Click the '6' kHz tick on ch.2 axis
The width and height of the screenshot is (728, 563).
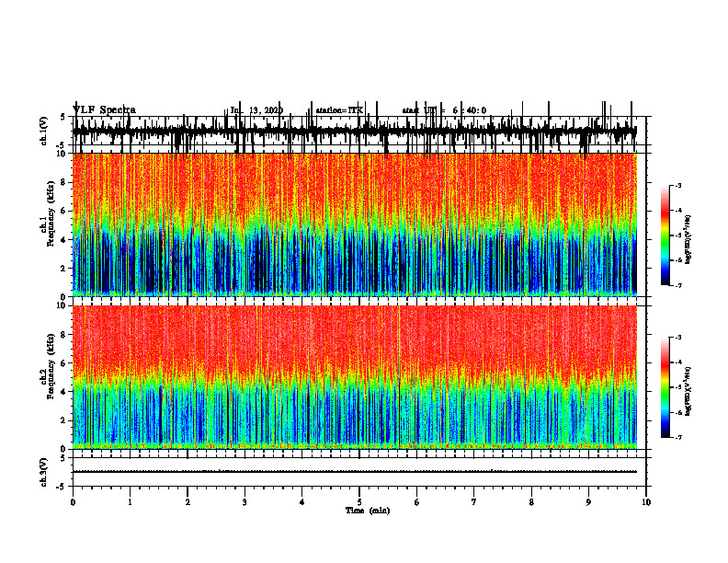(63, 363)
